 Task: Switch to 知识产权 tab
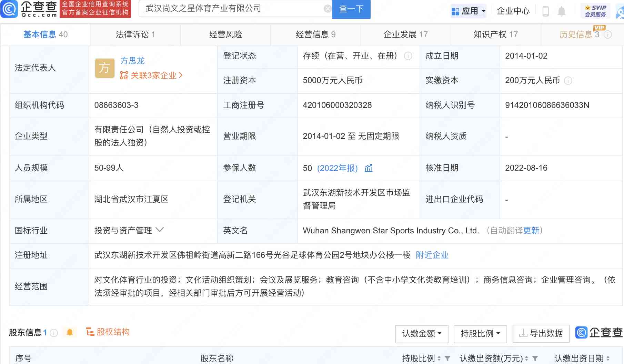pos(496,34)
